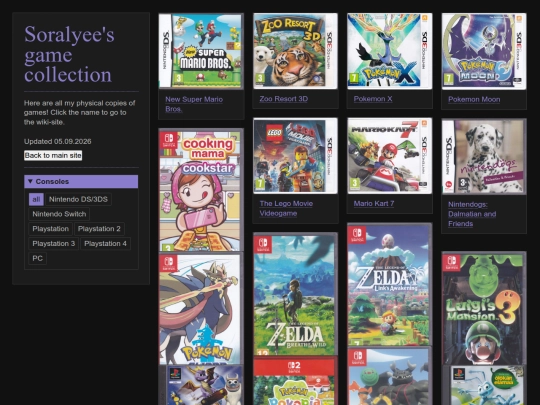Filter by Nintendo Switch
This screenshot has height=405, width=540.
pyautogui.click(x=59, y=214)
